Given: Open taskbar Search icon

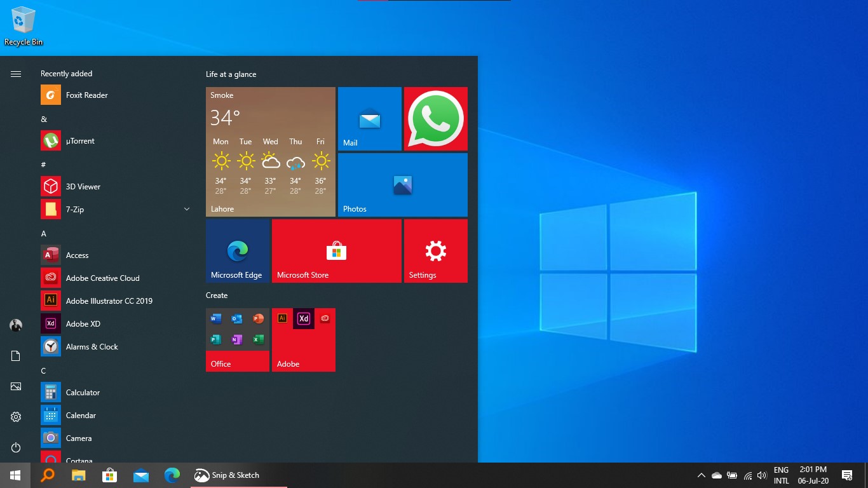Looking at the screenshot, I should [47, 475].
